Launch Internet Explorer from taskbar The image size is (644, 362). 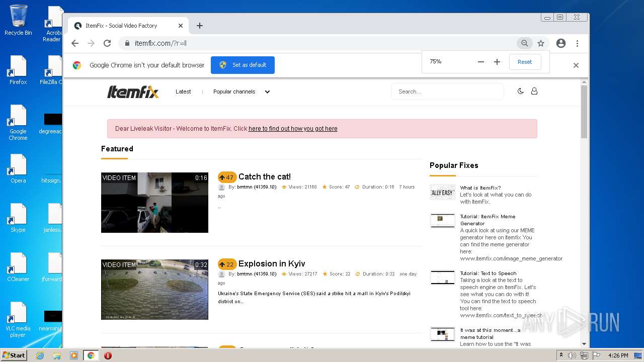coord(40,355)
